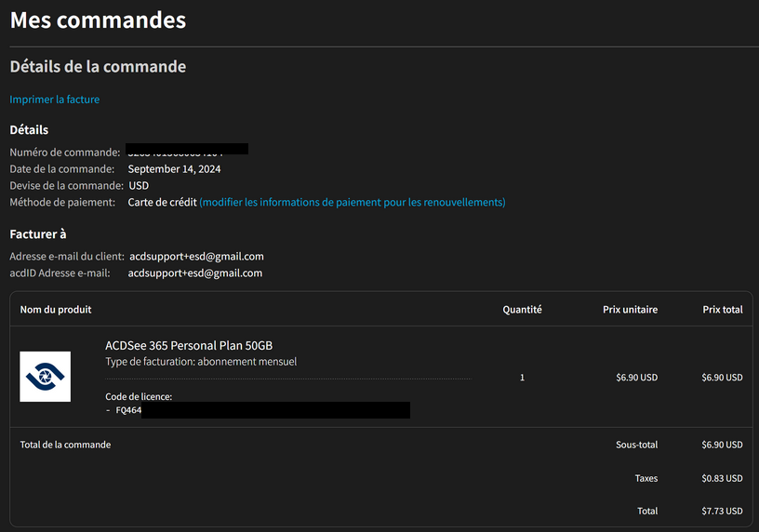Image resolution: width=759 pixels, height=532 pixels.
Task: Click the 'Total' label in the bottom row
Action: point(647,511)
